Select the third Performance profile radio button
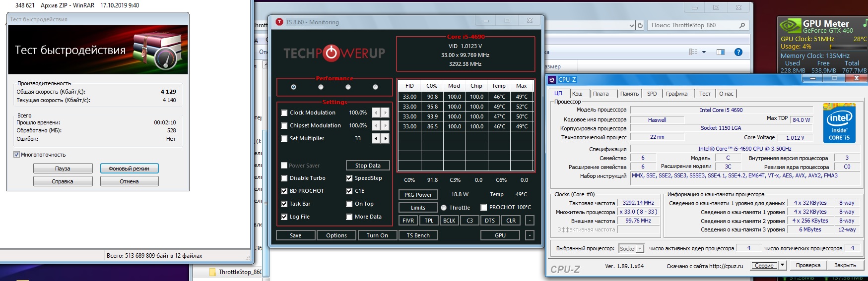 [348, 87]
